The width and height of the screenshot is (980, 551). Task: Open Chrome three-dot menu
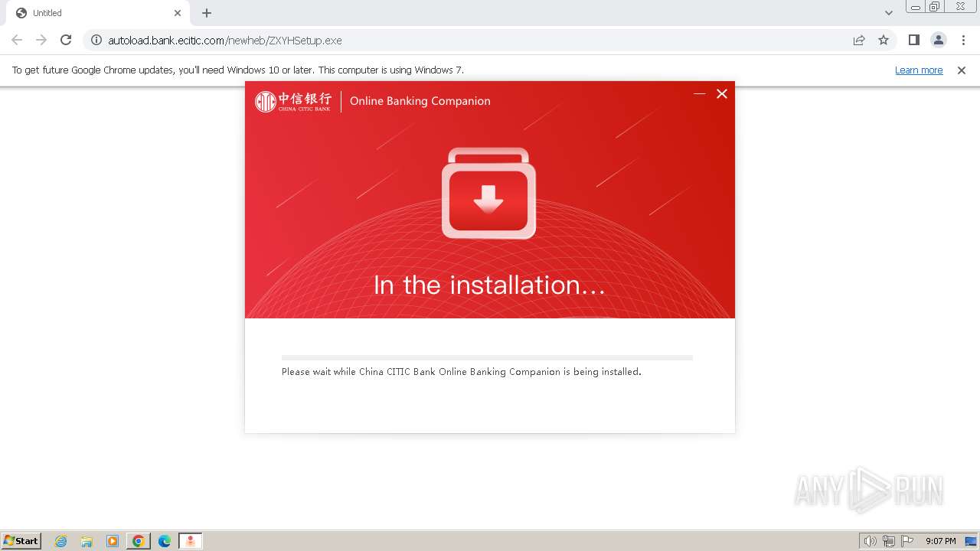963,40
